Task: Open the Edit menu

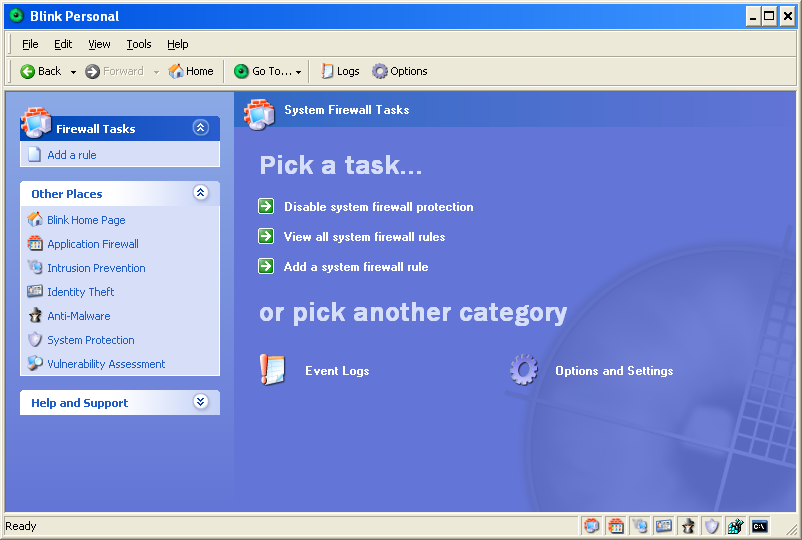Action: pos(63,44)
